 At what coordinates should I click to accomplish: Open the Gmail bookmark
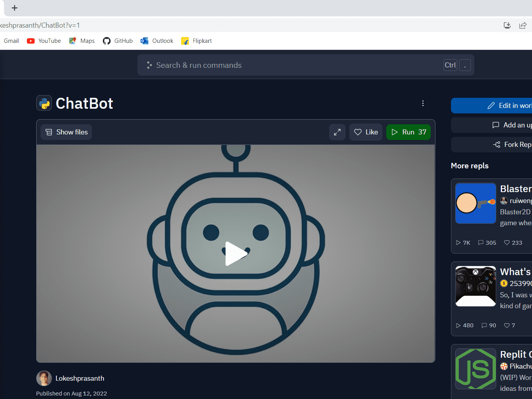tap(11, 41)
